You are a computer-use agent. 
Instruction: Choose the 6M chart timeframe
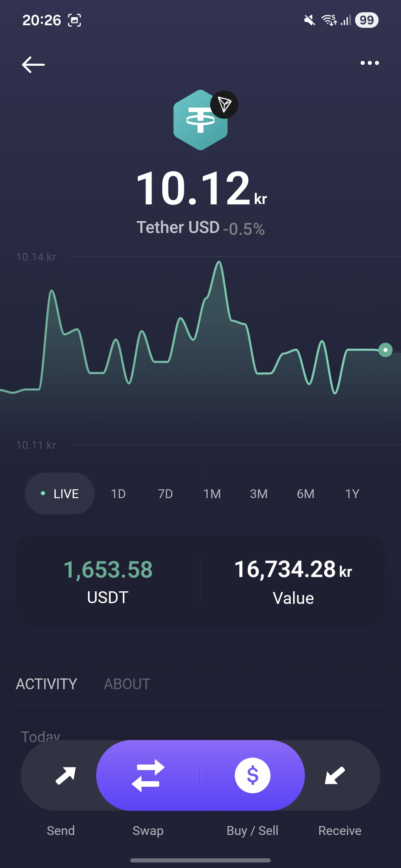point(306,494)
